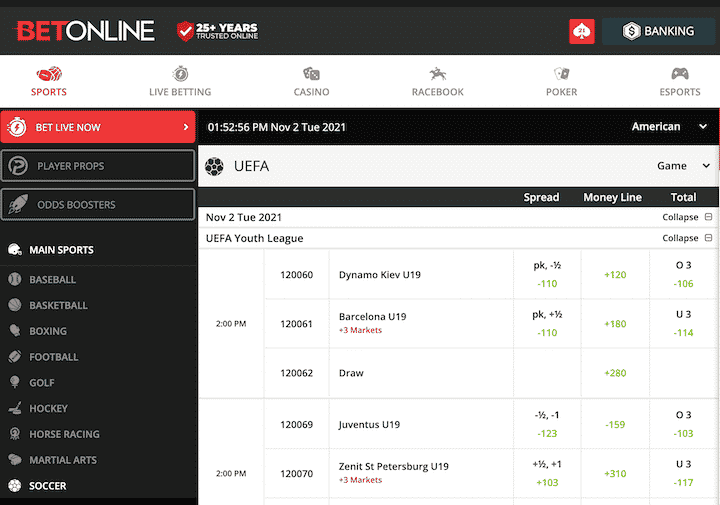
Task: Switch to the Esports tab
Action: [x=680, y=82]
